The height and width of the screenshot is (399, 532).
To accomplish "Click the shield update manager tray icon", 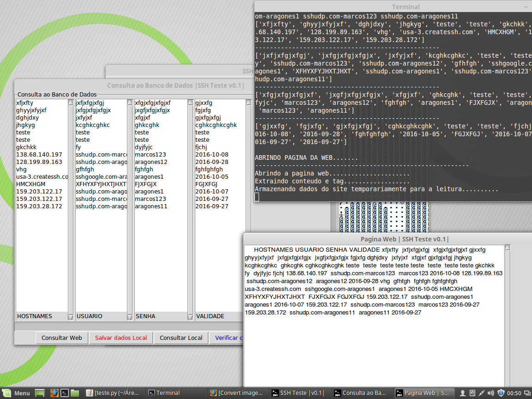I will click(501, 393).
